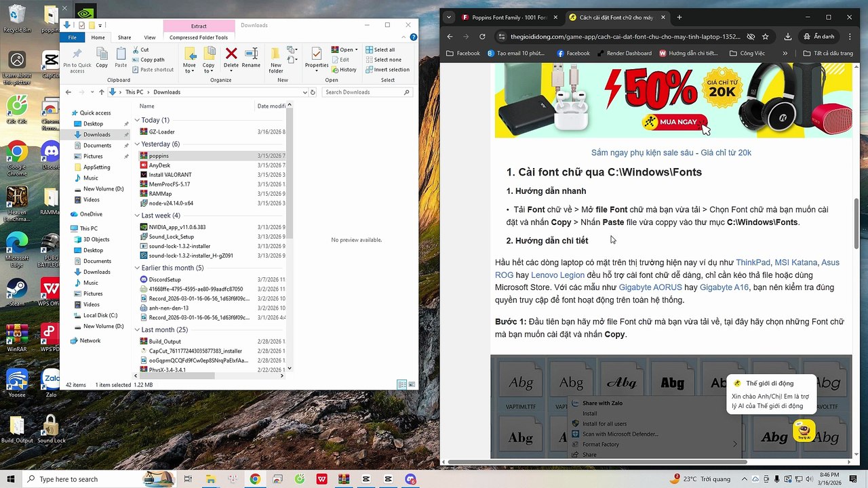The height and width of the screenshot is (488, 868).
Task: Click the Copy icon in Clipboard group
Action: pos(102,58)
